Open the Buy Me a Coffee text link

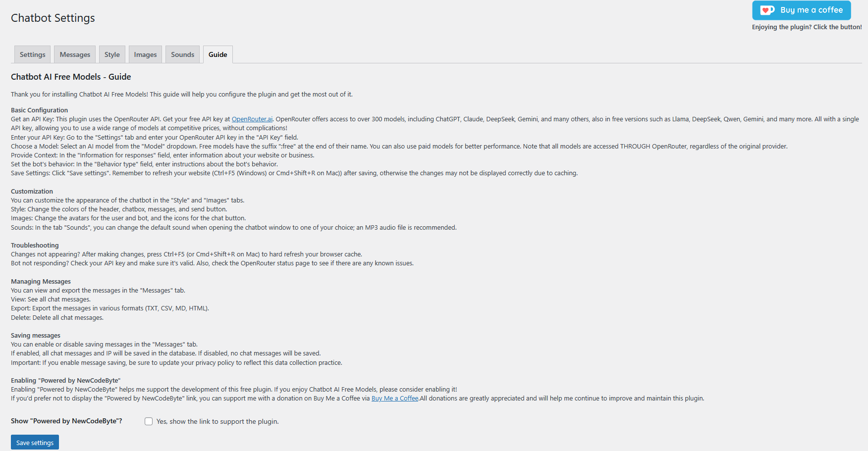[x=395, y=399]
